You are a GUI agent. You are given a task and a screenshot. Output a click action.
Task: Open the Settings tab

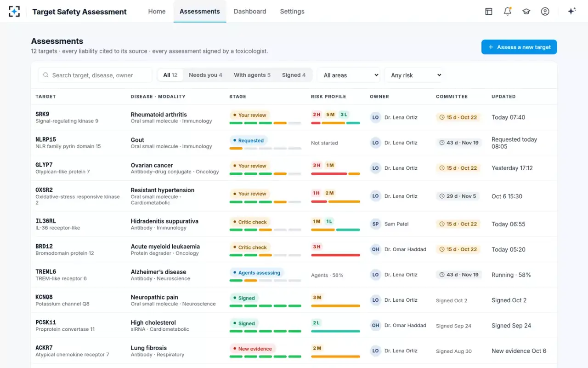point(292,11)
